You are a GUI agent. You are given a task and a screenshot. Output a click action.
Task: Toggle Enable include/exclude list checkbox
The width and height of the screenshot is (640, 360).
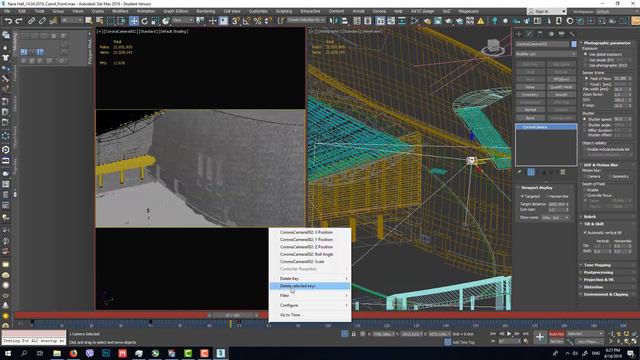tap(585, 149)
